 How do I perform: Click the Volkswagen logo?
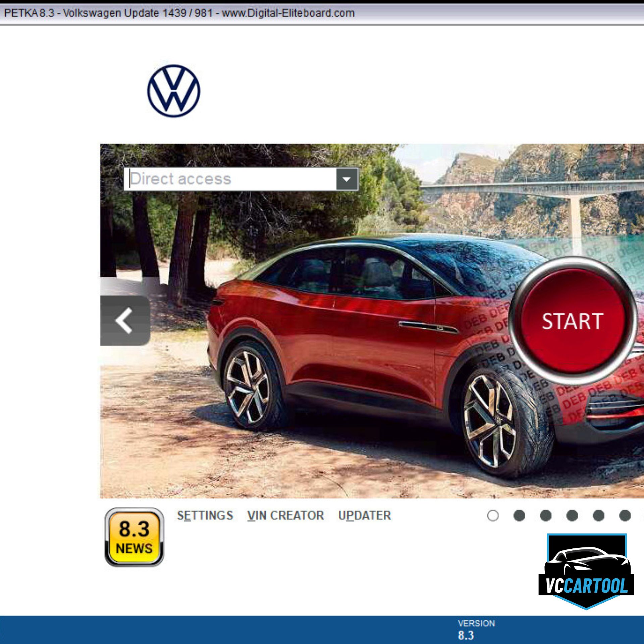pyautogui.click(x=173, y=91)
